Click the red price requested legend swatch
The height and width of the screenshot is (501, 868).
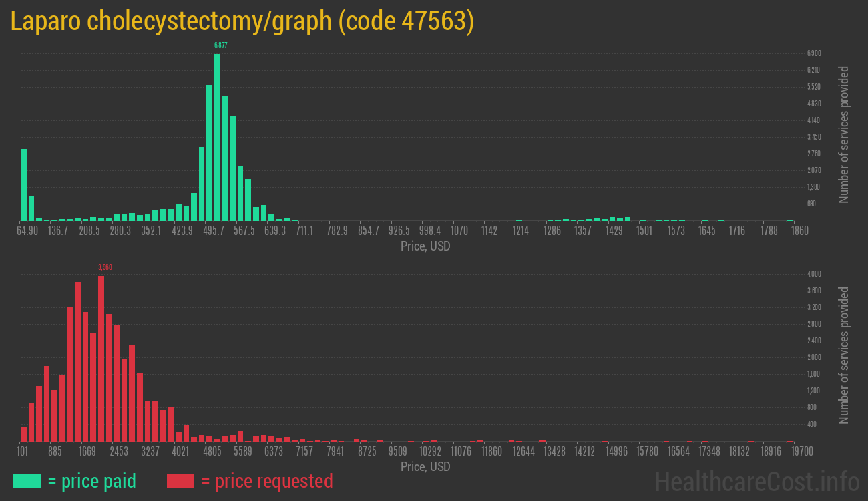[x=180, y=481]
